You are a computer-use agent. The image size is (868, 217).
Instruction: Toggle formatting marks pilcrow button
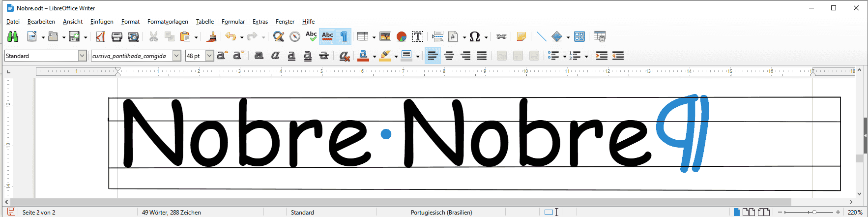pyautogui.click(x=344, y=36)
